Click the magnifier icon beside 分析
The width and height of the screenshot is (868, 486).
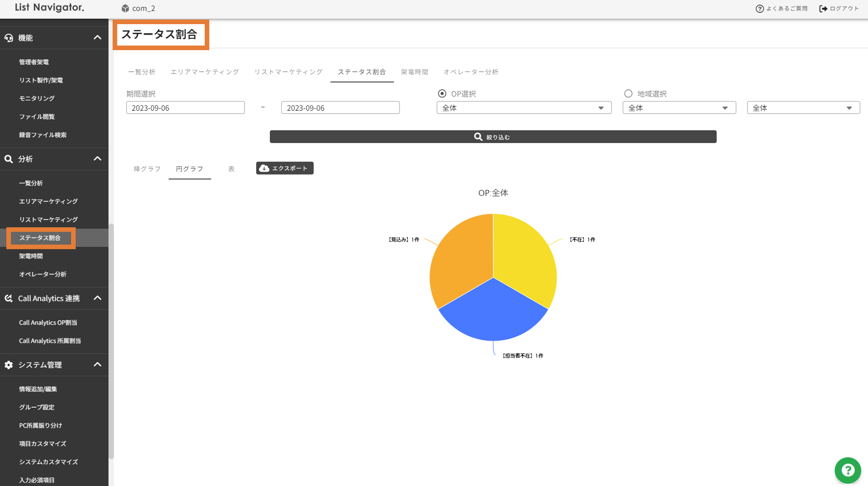(9, 159)
